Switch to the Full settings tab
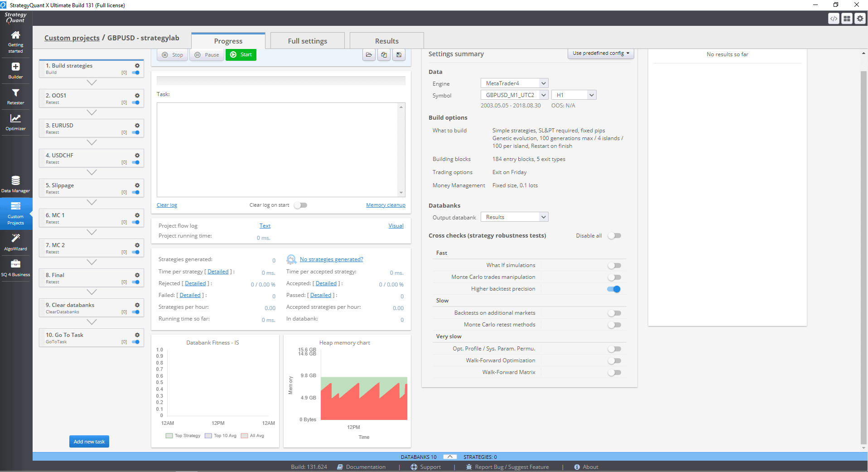 tap(308, 41)
